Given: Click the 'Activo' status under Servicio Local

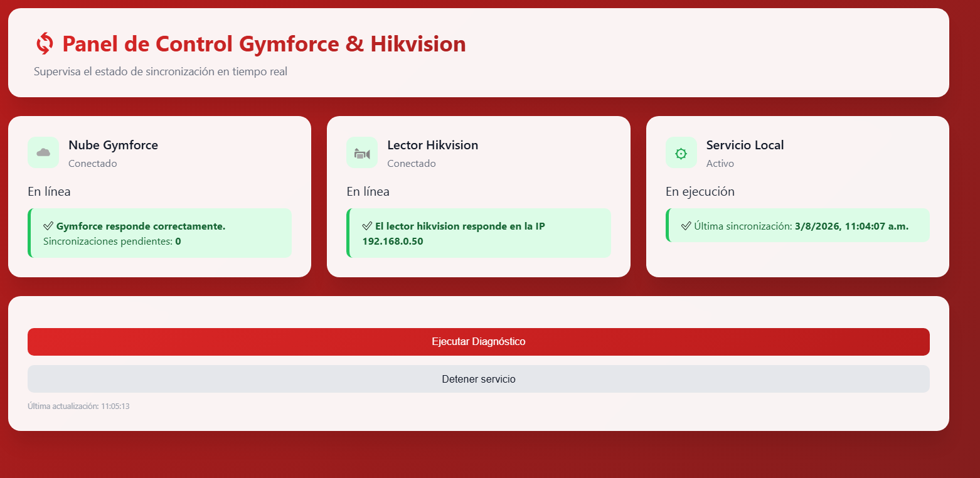Looking at the screenshot, I should [x=720, y=163].
